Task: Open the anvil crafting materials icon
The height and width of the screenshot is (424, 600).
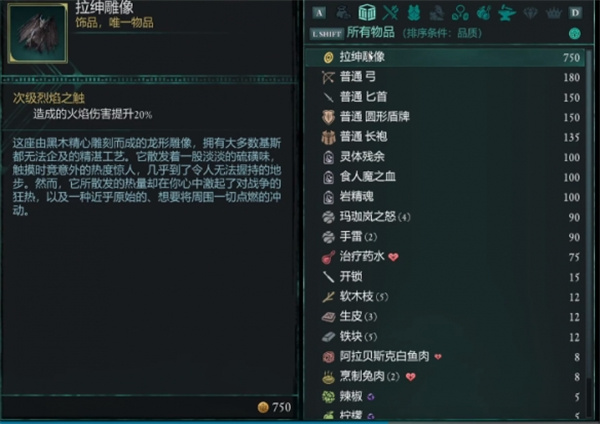Action: tap(507, 13)
